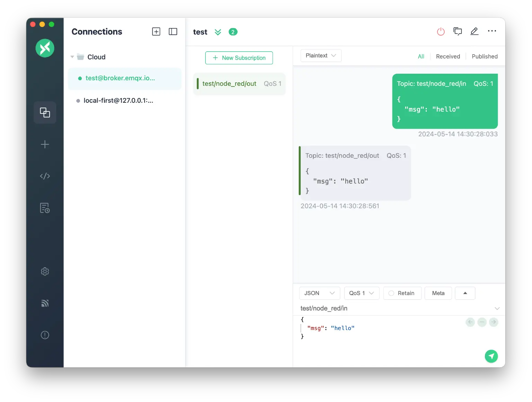Add a New Subscription
Screen dimensions: 532x402
click(x=239, y=58)
